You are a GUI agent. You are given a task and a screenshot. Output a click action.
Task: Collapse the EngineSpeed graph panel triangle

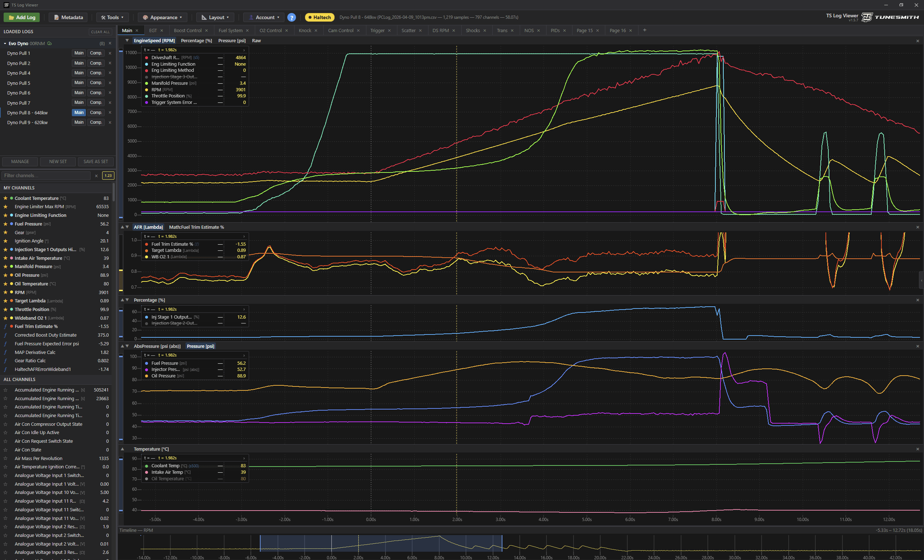127,40
